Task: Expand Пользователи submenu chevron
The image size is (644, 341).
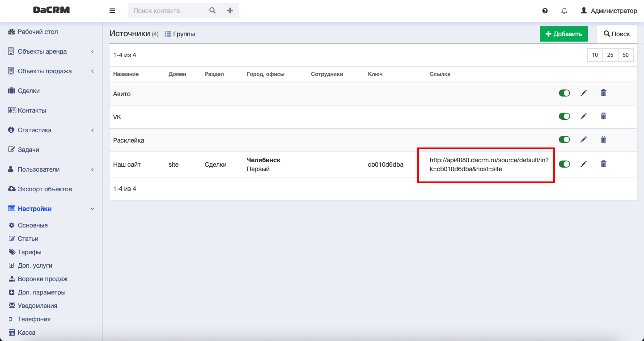Action: (93, 169)
